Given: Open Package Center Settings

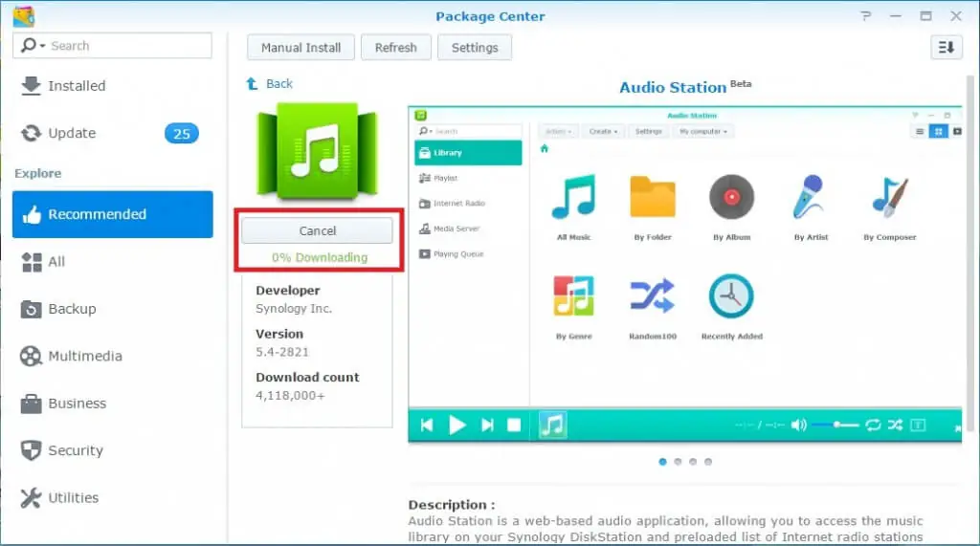Looking at the screenshot, I should [x=475, y=48].
